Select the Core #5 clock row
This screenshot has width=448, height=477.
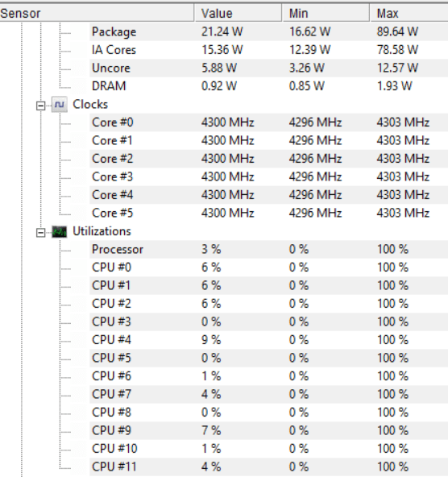pyautogui.click(x=269, y=213)
